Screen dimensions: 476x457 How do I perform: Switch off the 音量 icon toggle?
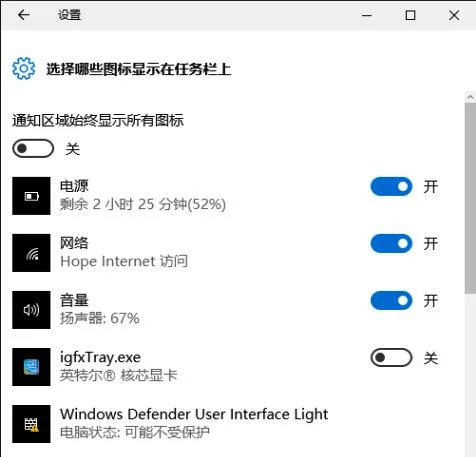(x=391, y=301)
